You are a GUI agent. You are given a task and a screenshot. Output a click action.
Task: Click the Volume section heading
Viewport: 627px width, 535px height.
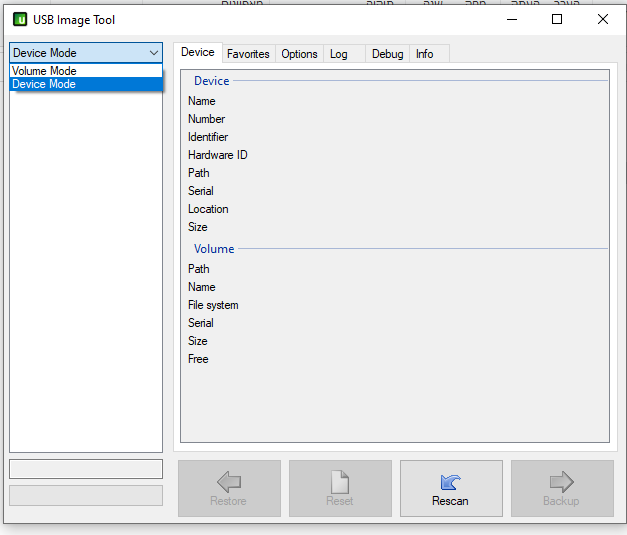point(214,249)
